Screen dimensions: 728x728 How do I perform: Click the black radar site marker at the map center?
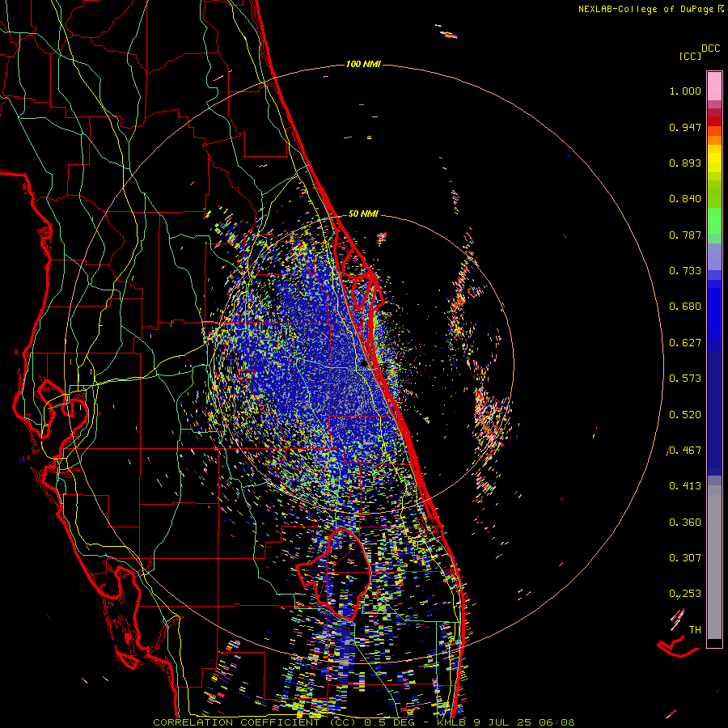tap(364, 365)
